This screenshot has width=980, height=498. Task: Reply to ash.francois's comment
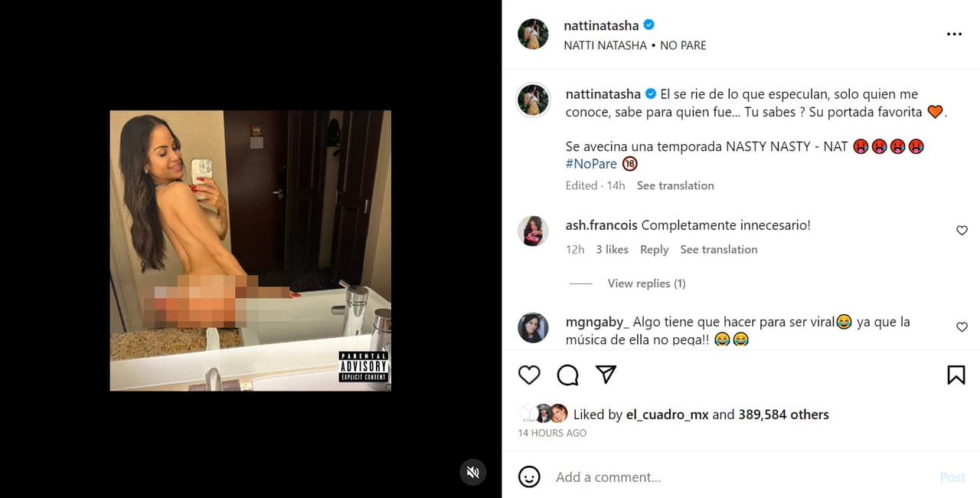click(x=655, y=249)
